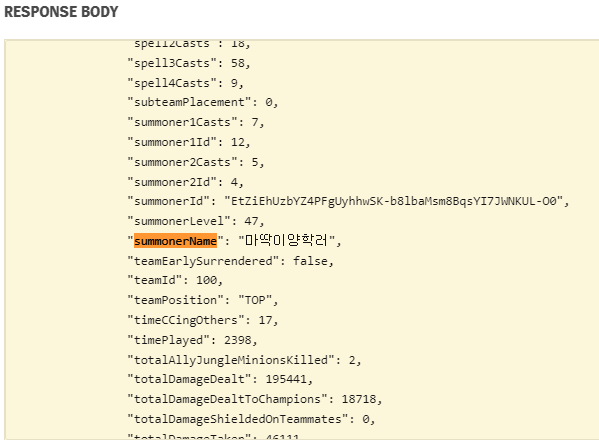Click the RESPONSE BODY heading
Image resolution: width=599 pixels, height=440 pixels.
(x=61, y=12)
